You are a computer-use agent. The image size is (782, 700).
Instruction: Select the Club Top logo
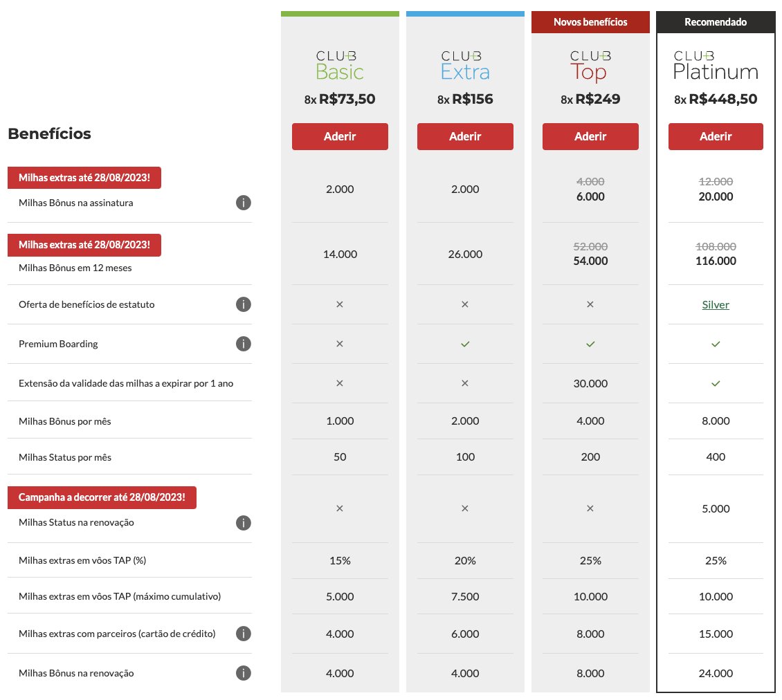point(590,67)
